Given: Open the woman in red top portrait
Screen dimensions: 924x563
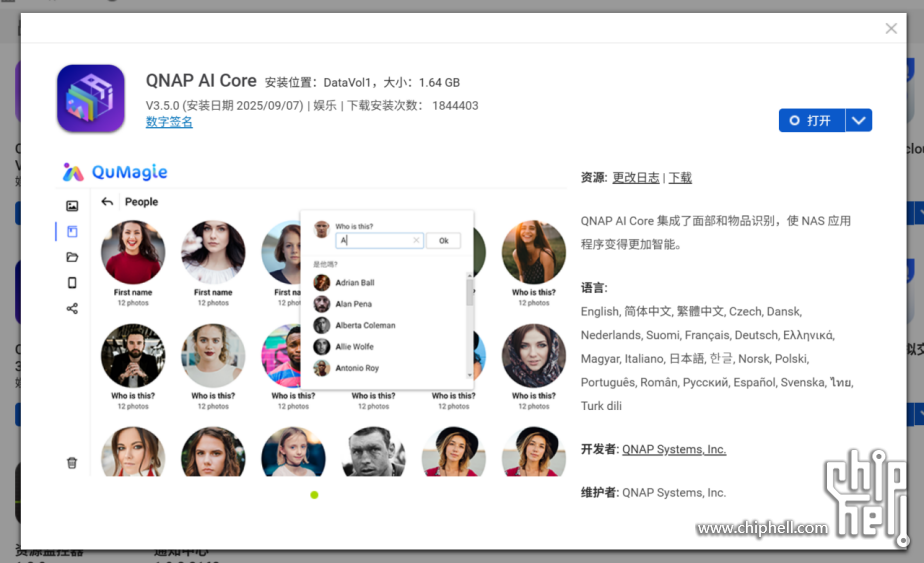Looking at the screenshot, I should pyautogui.click(x=133, y=252).
